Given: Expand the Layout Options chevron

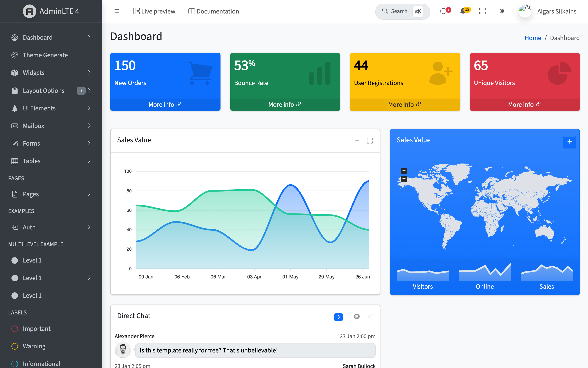Looking at the screenshot, I should click(x=89, y=91).
